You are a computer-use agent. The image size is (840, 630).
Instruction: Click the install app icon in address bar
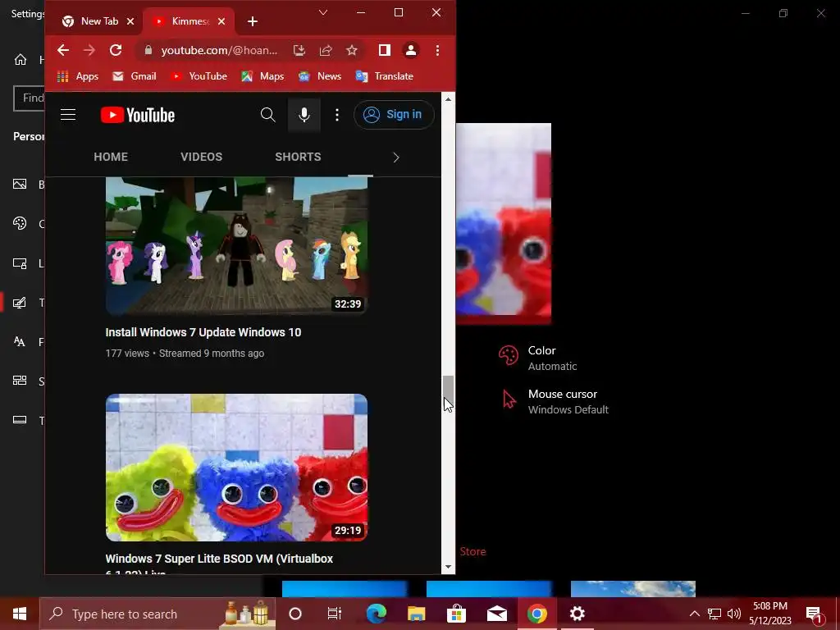point(299,50)
